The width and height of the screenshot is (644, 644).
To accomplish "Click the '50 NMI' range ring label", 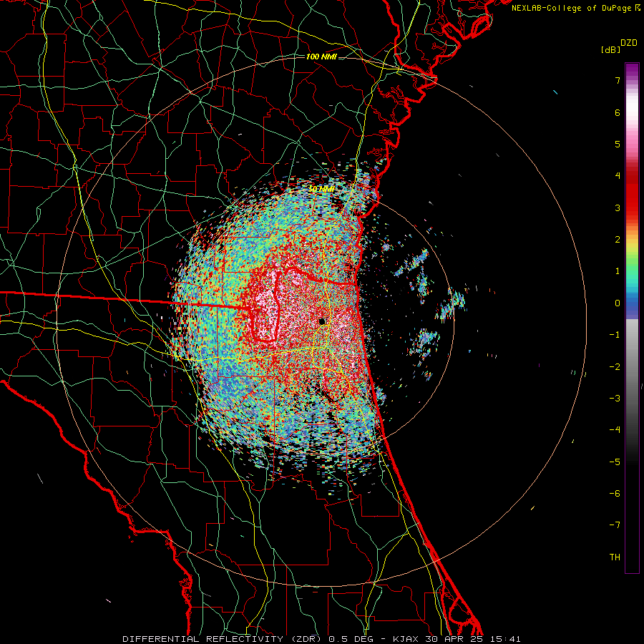I will (x=321, y=190).
